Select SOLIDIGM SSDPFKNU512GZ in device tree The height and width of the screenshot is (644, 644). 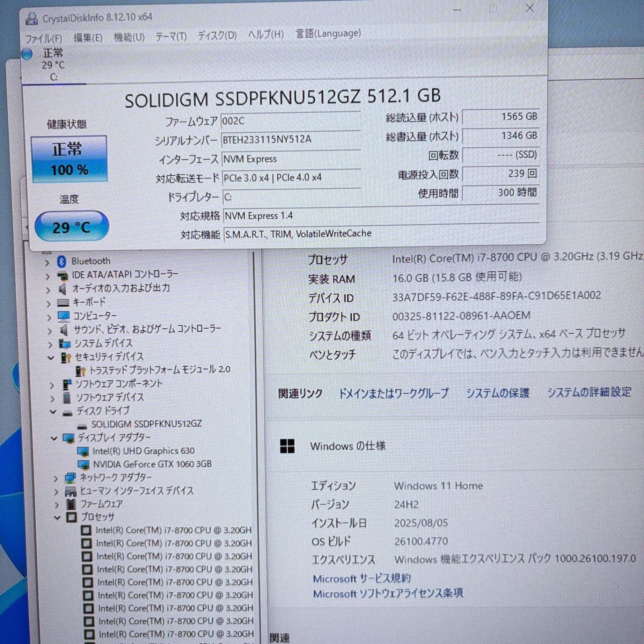[147, 424]
